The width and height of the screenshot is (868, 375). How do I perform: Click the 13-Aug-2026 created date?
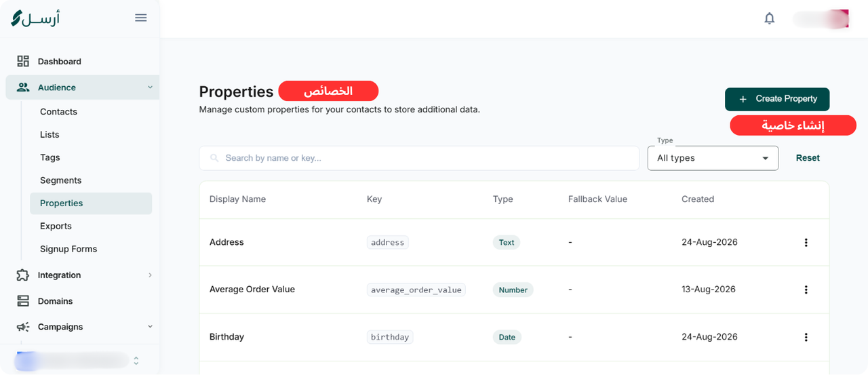709,290
